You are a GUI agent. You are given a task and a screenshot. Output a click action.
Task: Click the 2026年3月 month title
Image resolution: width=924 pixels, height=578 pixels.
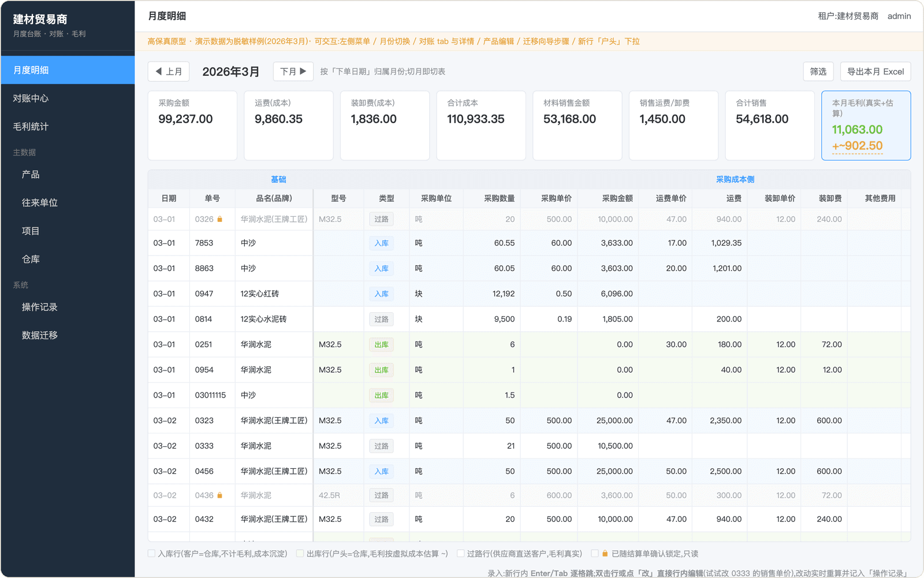click(230, 72)
